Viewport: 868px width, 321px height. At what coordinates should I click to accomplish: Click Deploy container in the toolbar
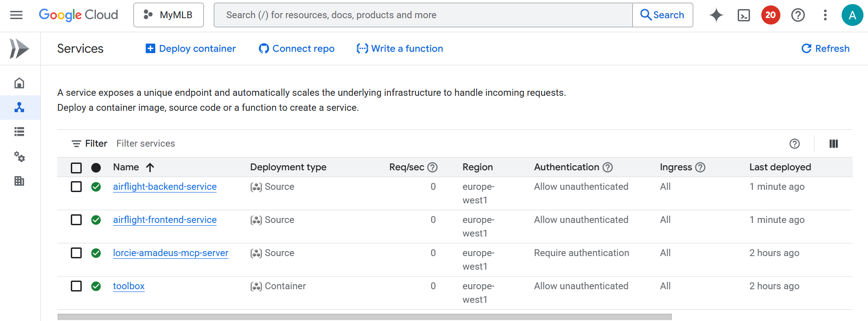click(191, 49)
